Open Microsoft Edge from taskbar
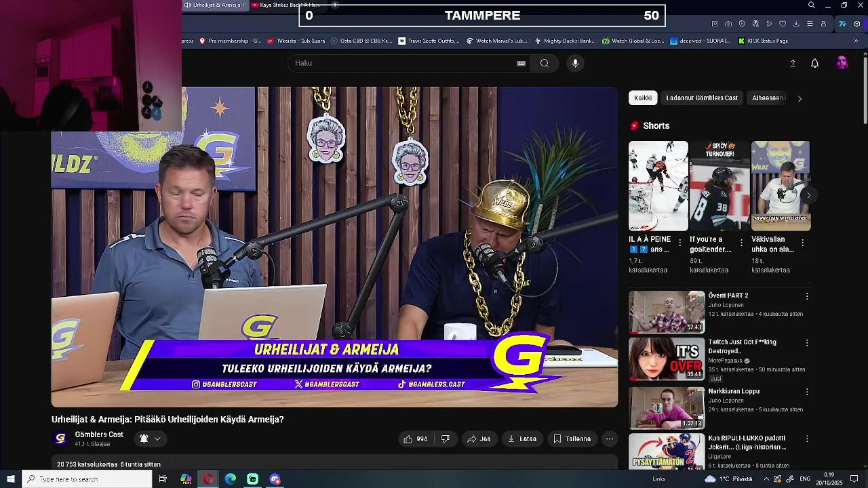This screenshot has width=868, height=488. click(x=230, y=479)
